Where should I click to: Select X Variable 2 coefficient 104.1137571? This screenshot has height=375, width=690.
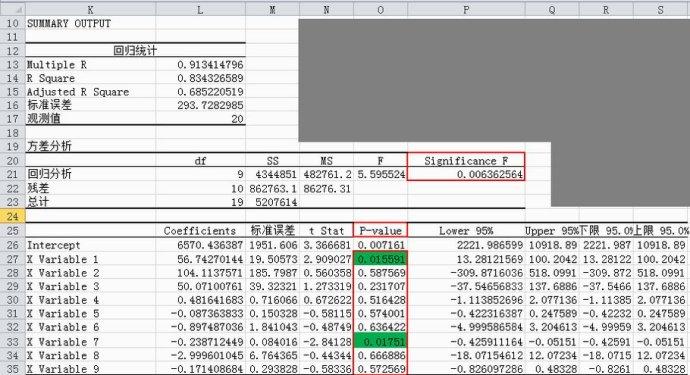(201, 273)
